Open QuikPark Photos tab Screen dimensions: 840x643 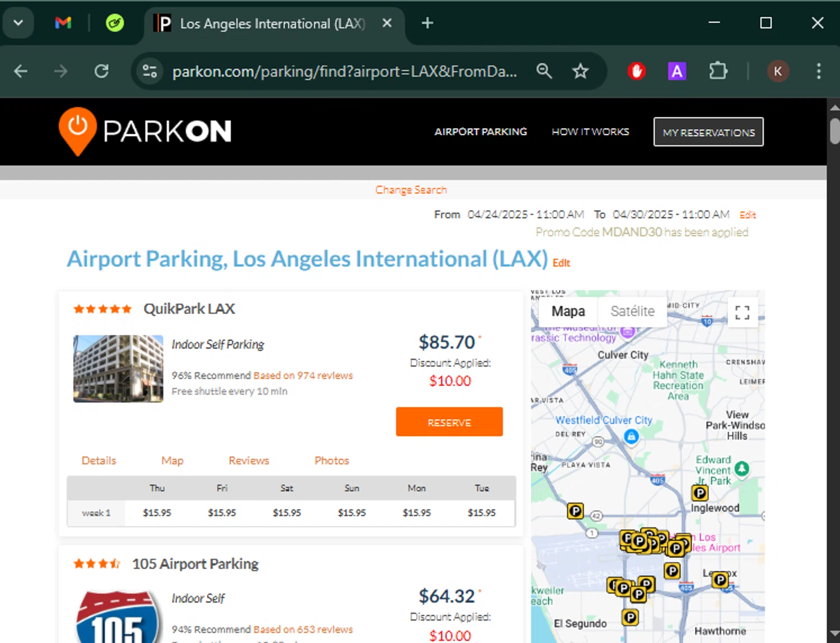tap(332, 461)
